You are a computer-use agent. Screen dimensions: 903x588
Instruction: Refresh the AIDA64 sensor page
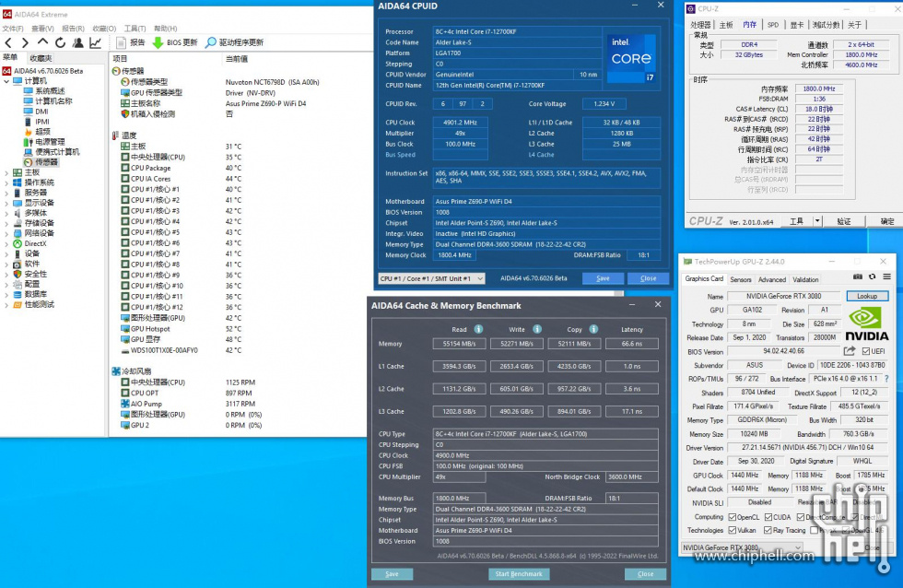[60, 42]
